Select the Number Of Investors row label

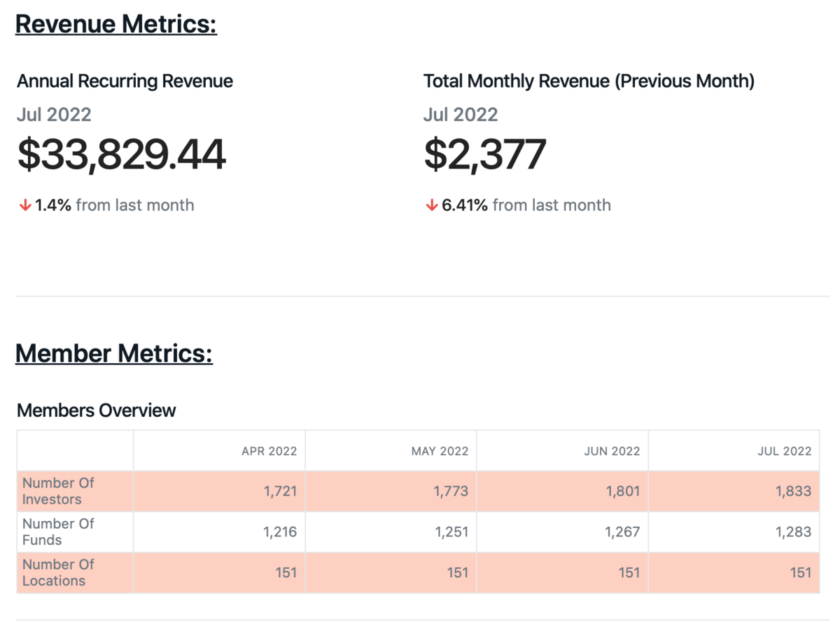pos(58,491)
